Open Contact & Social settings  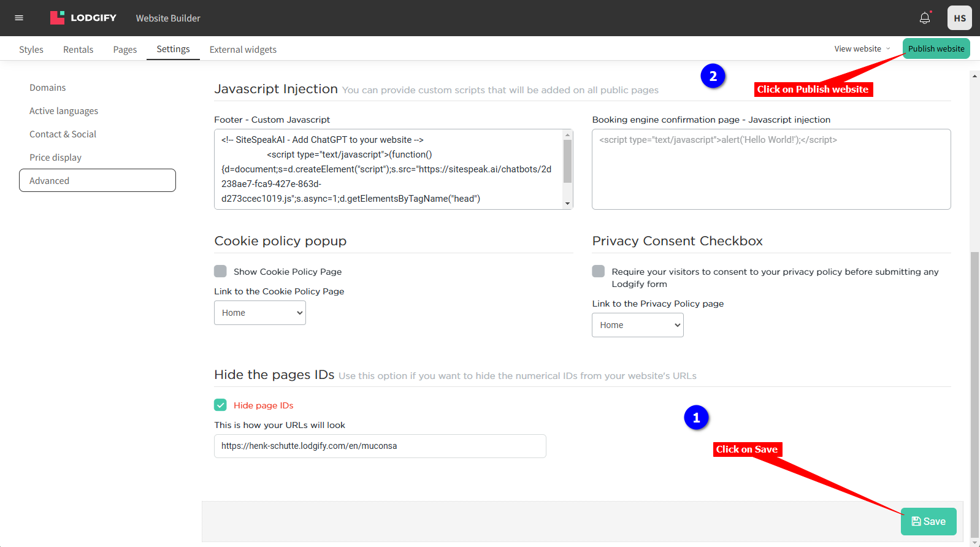pos(63,134)
